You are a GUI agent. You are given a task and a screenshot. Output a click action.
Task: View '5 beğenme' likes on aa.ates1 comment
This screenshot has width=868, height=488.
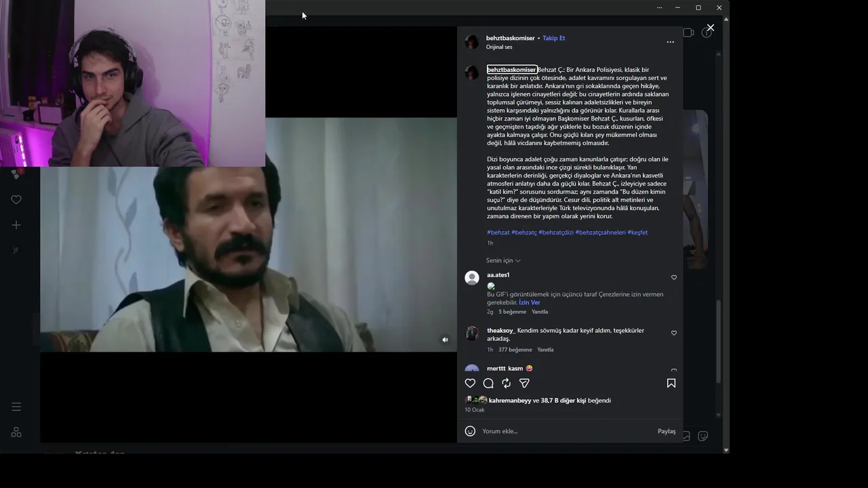point(513,312)
